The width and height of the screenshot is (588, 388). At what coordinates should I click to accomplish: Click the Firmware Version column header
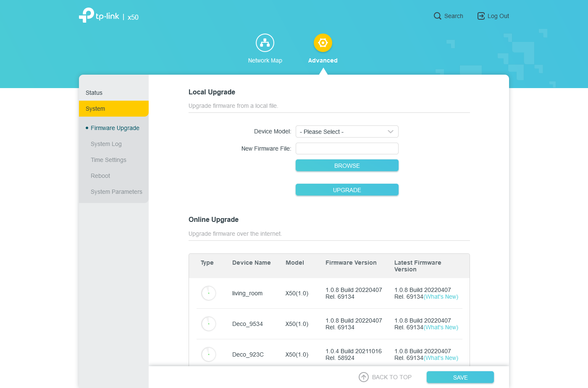[351, 263]
